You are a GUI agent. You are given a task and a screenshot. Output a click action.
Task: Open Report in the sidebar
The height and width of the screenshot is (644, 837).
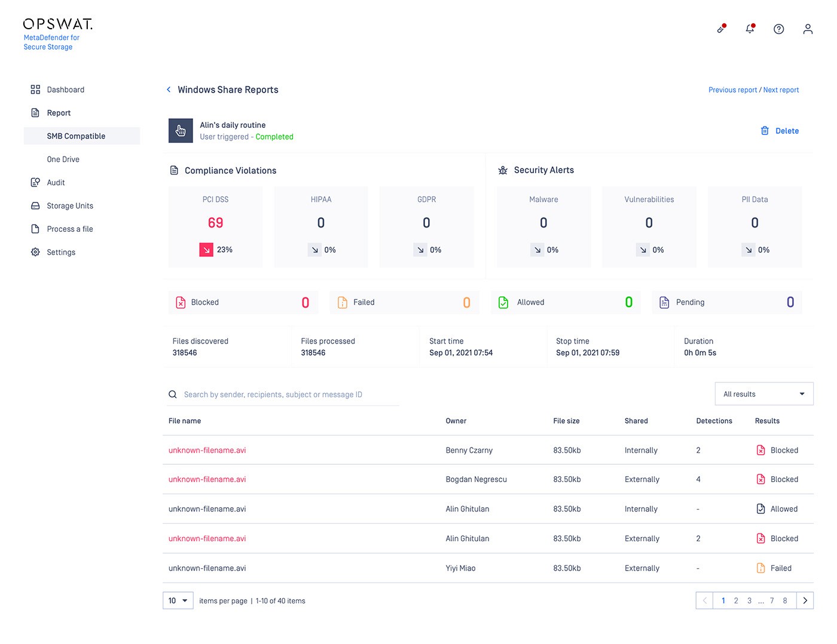(59, 113)
